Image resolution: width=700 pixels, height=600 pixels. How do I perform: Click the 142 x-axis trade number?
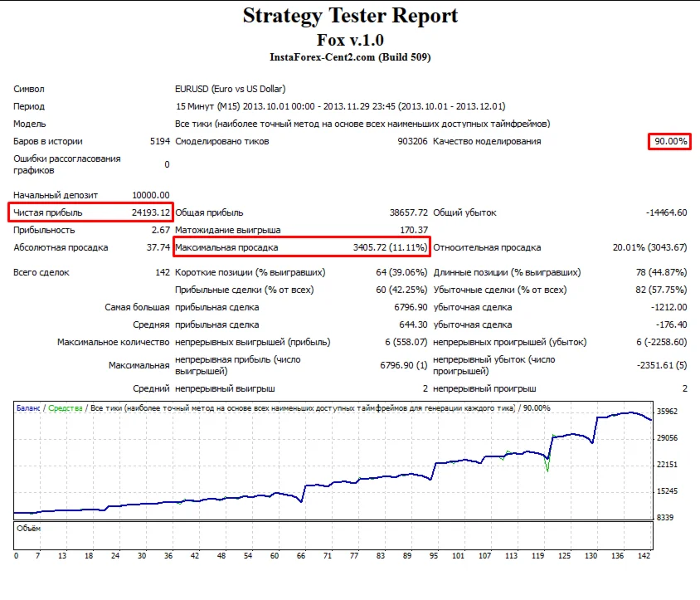(x=644, y=556)
